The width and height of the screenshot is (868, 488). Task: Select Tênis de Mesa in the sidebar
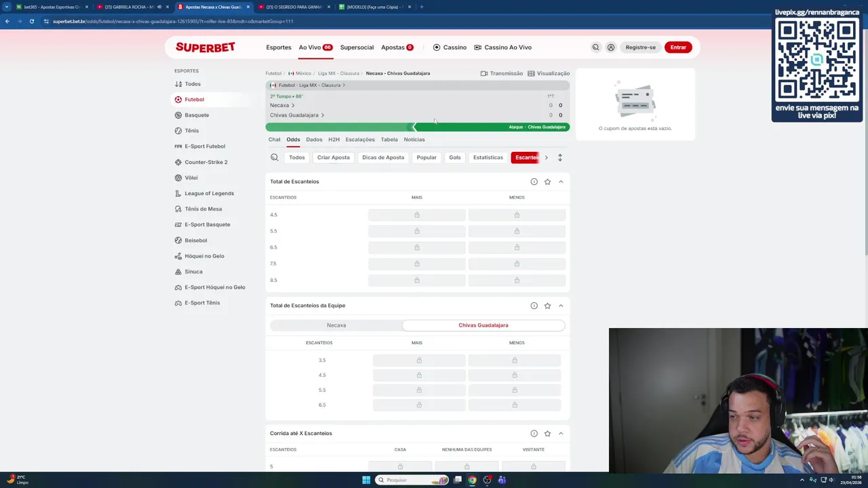point(203,209)
